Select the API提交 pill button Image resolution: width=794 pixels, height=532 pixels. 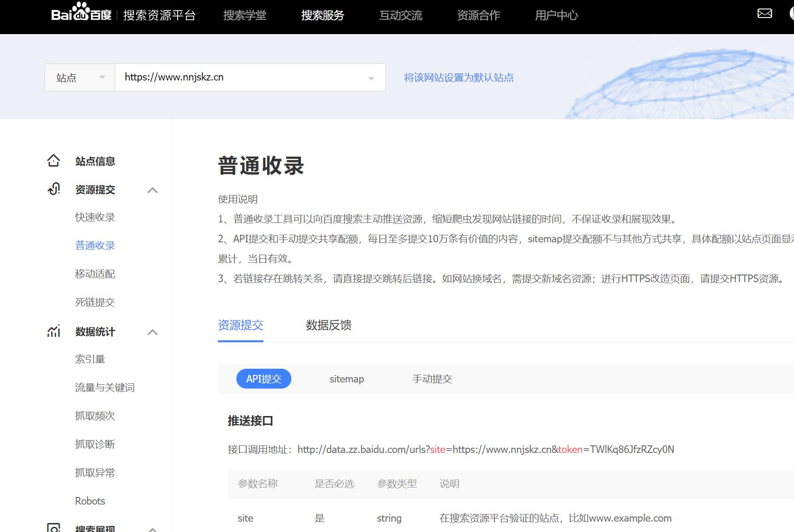pos(264,379)
